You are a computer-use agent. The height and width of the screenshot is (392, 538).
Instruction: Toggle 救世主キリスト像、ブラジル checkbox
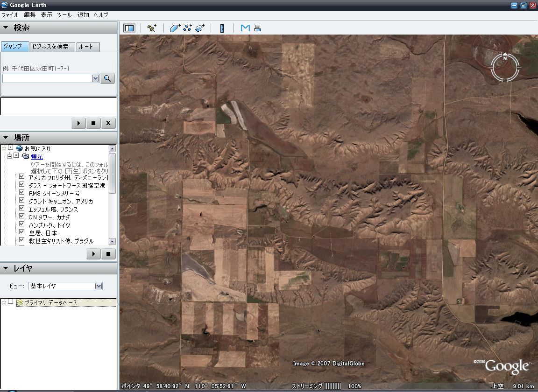[21, 240]
